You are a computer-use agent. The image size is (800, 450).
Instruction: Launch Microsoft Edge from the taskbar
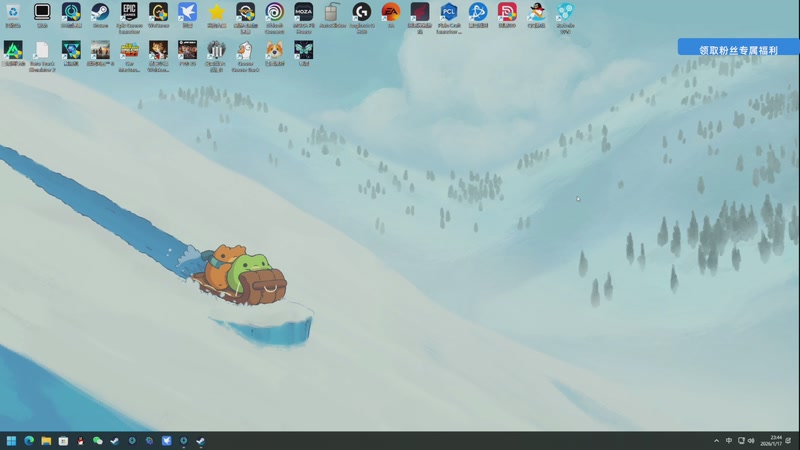(29, 440)
